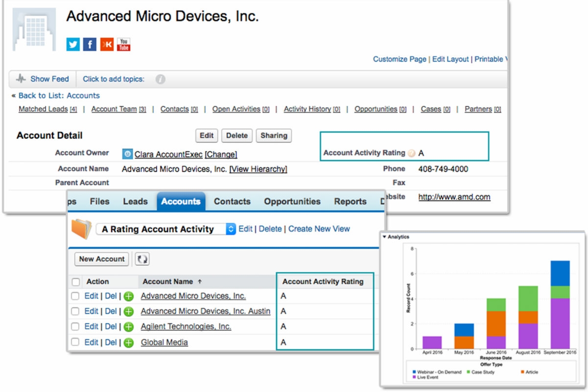This screenshot has width=588, height=392.
Task: Check the box for Advanced Micro Devices Austin row
Action: coord(75,311)
